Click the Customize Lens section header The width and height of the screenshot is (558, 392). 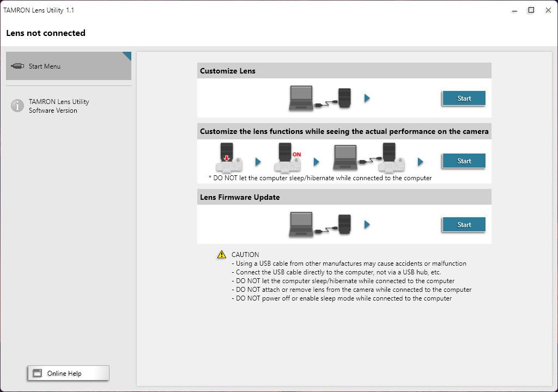pyautogui.click(x=344, y=71)
